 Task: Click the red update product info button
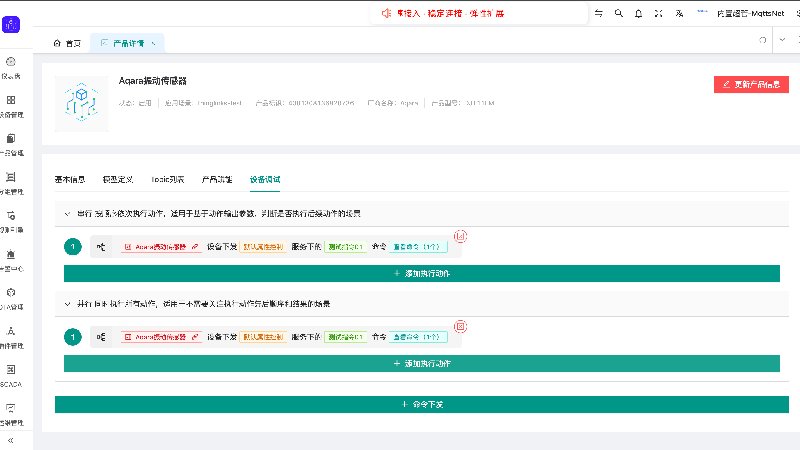click(751, 85)
